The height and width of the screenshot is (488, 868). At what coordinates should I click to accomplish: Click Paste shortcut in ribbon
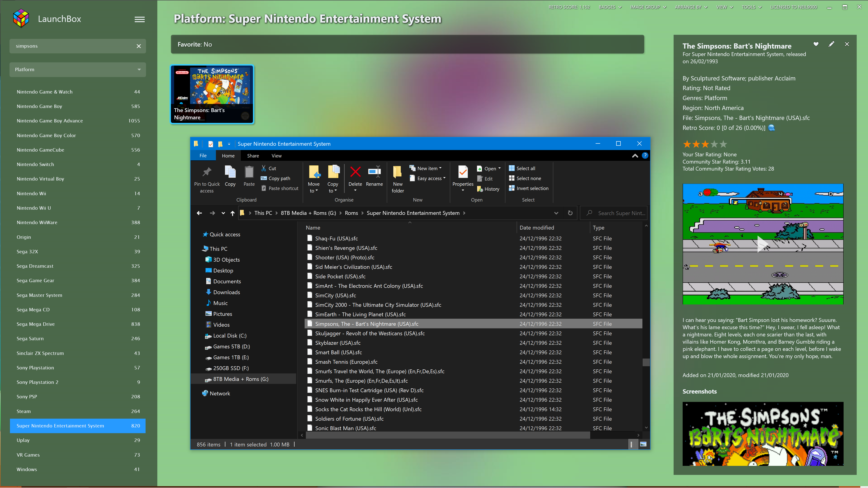click(x=280, y=188)
